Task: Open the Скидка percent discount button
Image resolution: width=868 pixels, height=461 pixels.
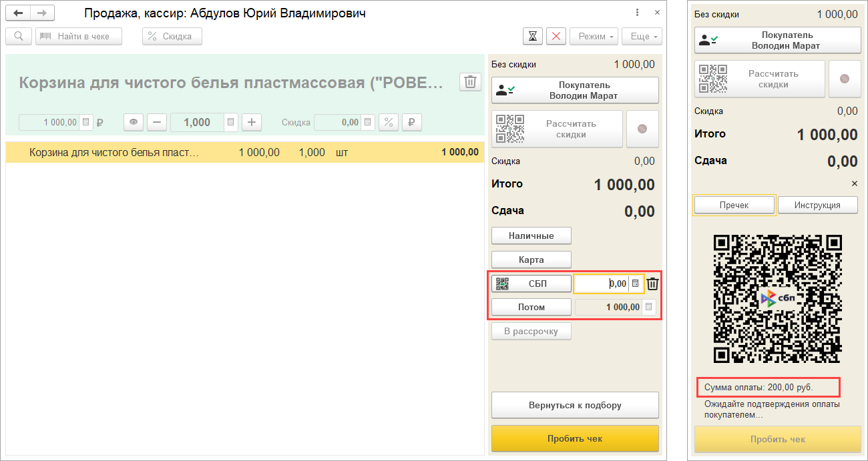Action: [x=172, y=37]
